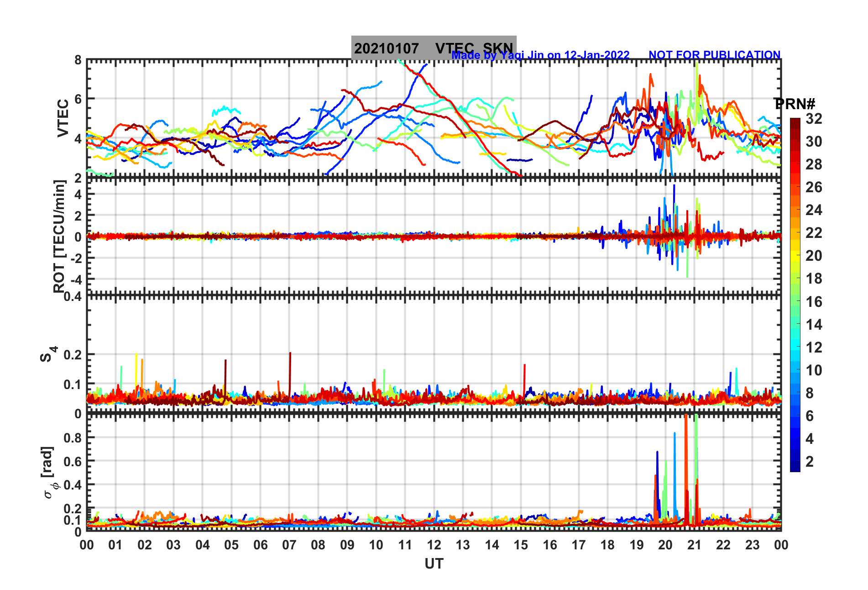Click ROT axis tick value -4

[75, 279]
